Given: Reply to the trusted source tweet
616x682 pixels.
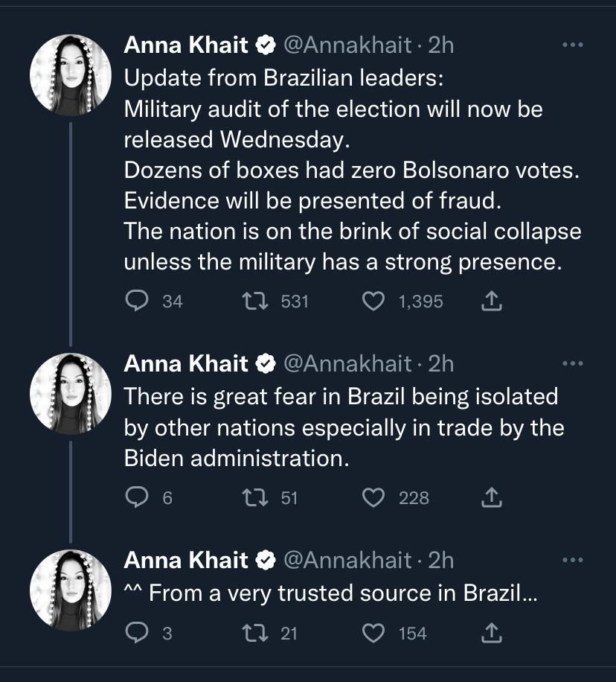Looking at the screenshot, I should [135, 633].
